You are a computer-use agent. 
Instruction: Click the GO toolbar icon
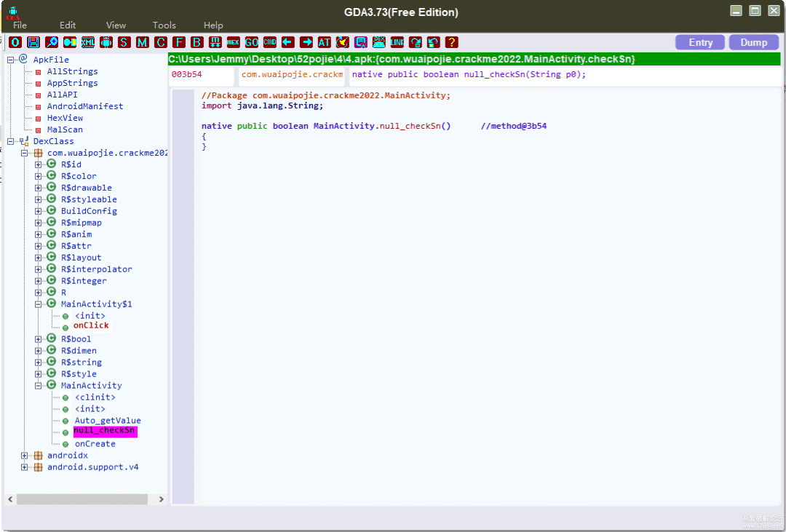pyautogui.click(x=252, y=42)
